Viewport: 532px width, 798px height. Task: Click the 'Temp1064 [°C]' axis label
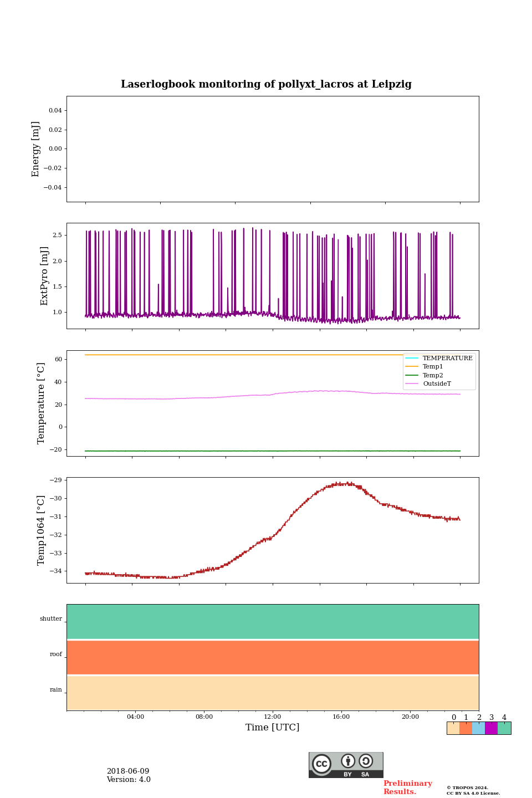click(x=41, y=530)
